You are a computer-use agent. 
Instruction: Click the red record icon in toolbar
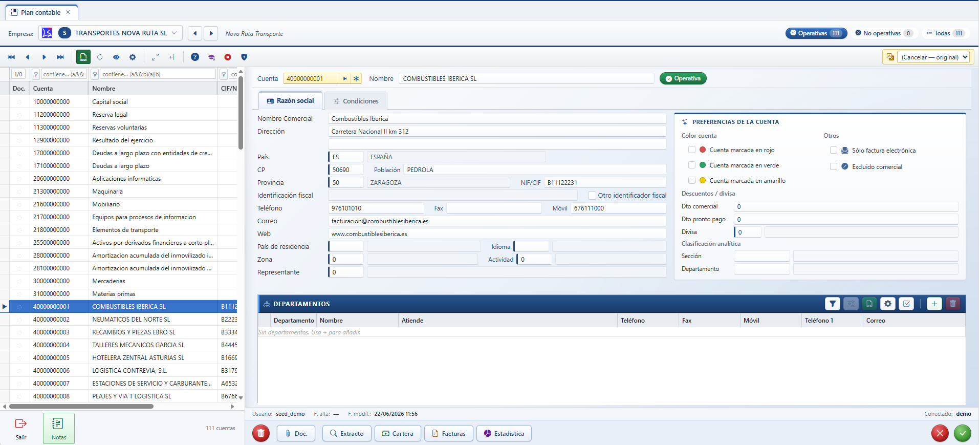228,57
